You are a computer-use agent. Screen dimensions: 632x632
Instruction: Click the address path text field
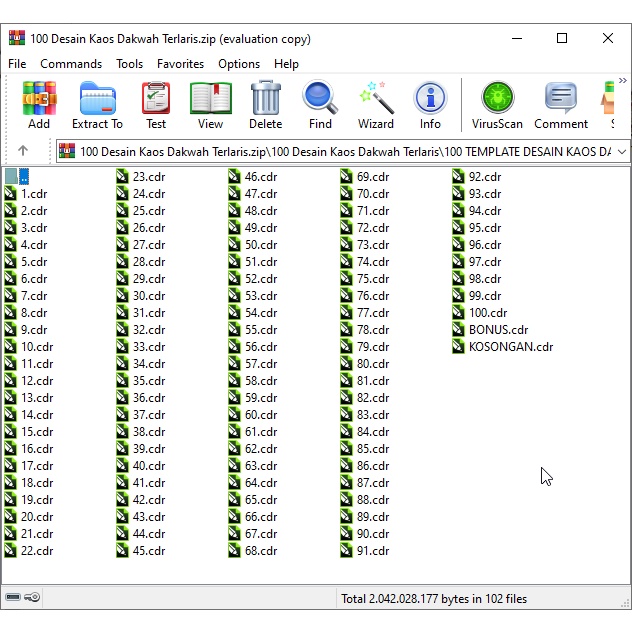tap(340, 152)
